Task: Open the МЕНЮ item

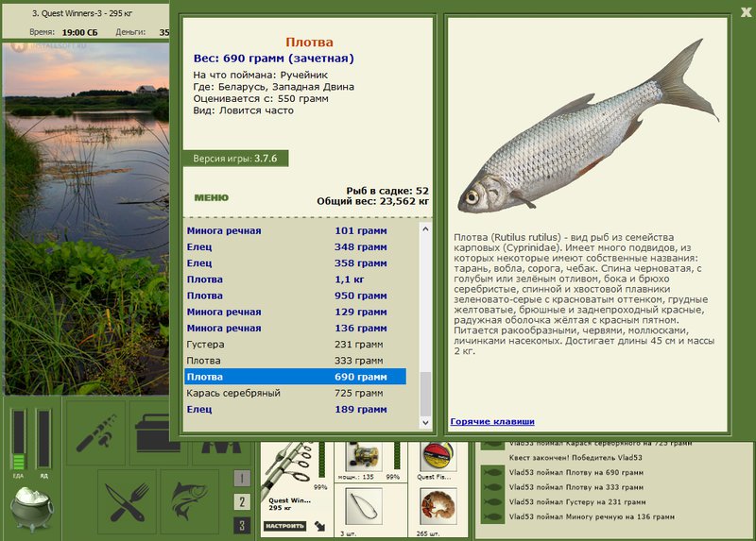Action: point(211,197)
